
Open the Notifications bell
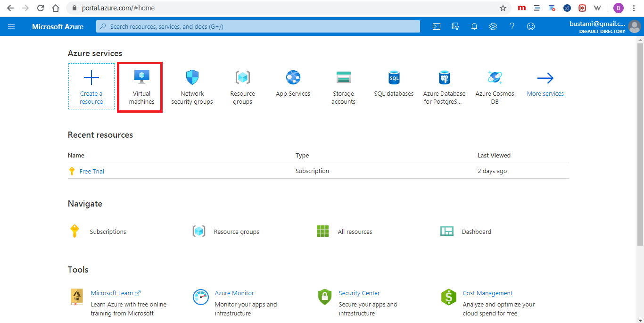pyautogui.click(x=474, y=26)
